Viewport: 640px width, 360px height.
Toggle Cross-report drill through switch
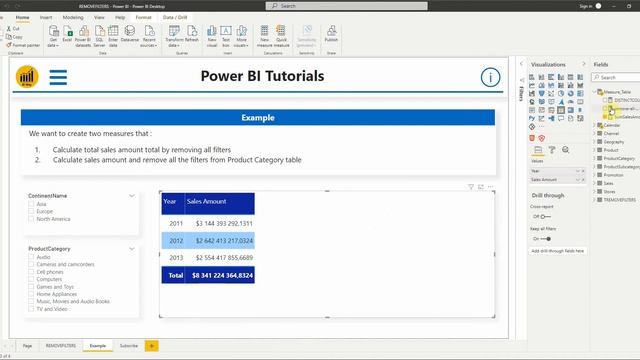coord(546,216)
